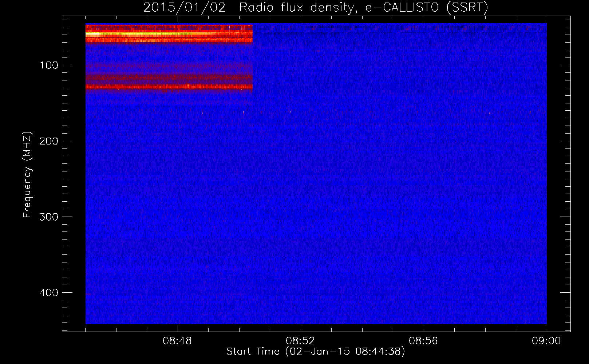This screenshot has height=364, width=589.
Task: Click the 400 frequency tick label
Action: coord(49,293)
